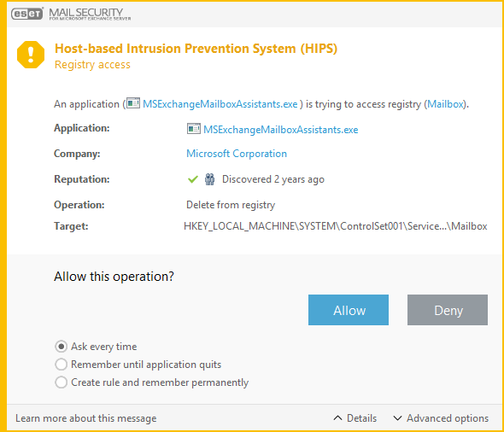Viewport: 504px width, 432px height.
Task: Select Remember until application quits
Action: (x=61, y=365)
